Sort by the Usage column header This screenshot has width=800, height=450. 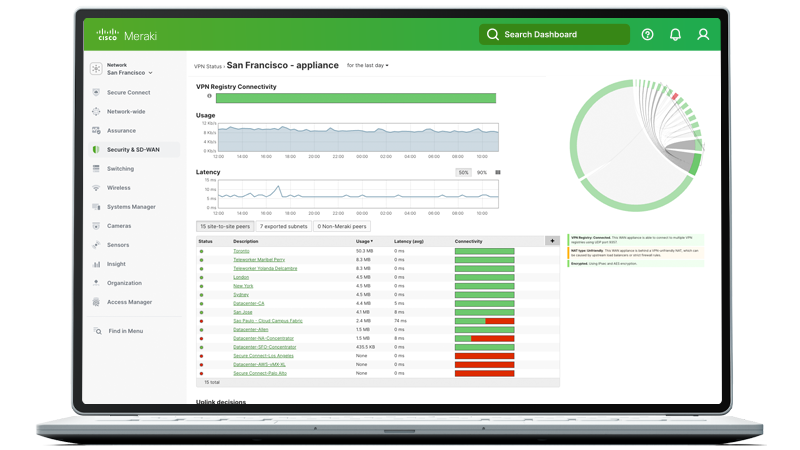(x=364, y=241)
